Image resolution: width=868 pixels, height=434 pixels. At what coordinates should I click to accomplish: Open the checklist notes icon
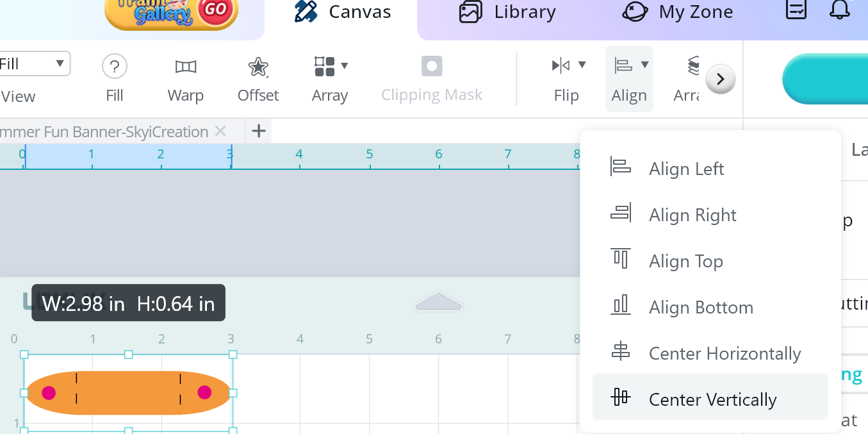(796, 10)
